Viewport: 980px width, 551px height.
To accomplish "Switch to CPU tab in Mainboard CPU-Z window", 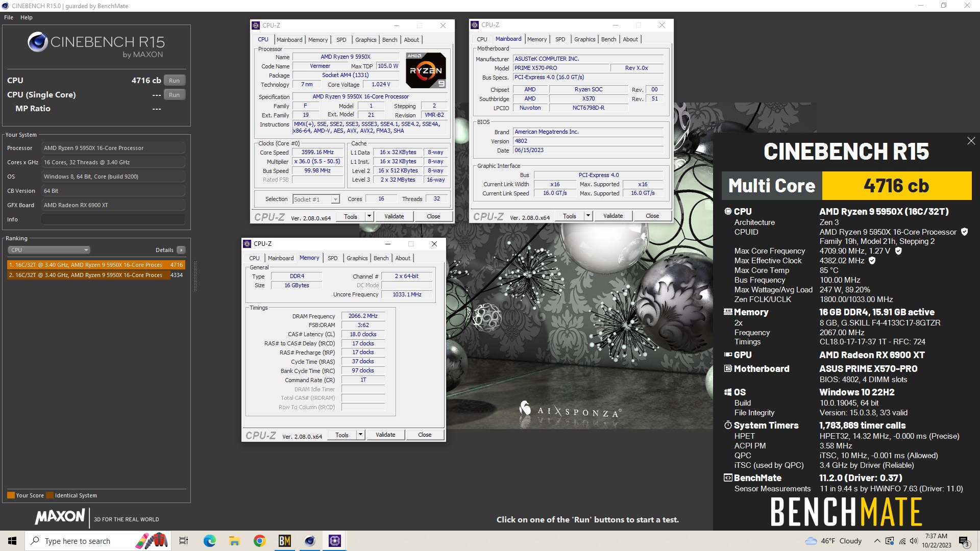I will pos(482,39).
